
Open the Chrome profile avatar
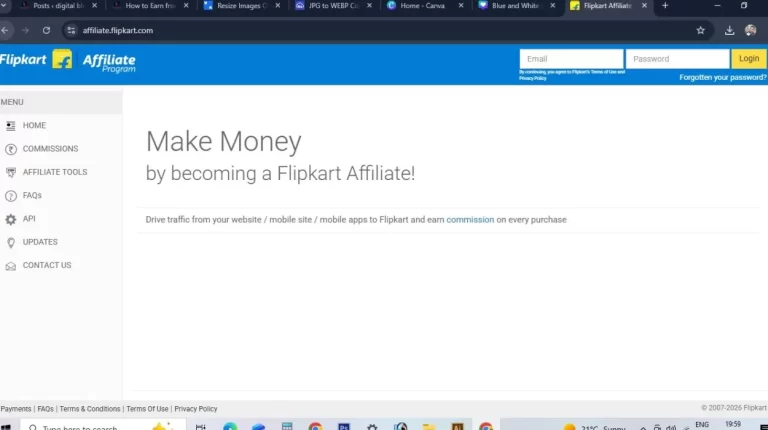[750, 30]
